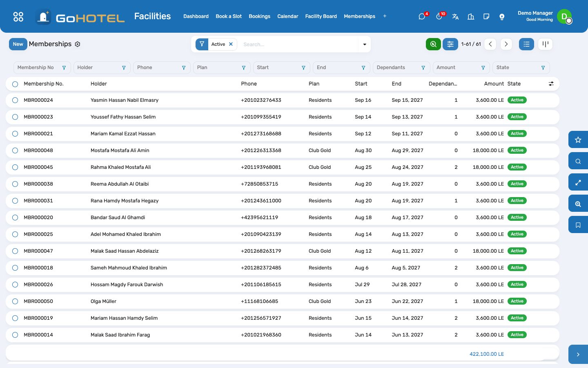588x368 pixels.
Task: Select row MBR000023 checkbox
Action: coord(15,117)
